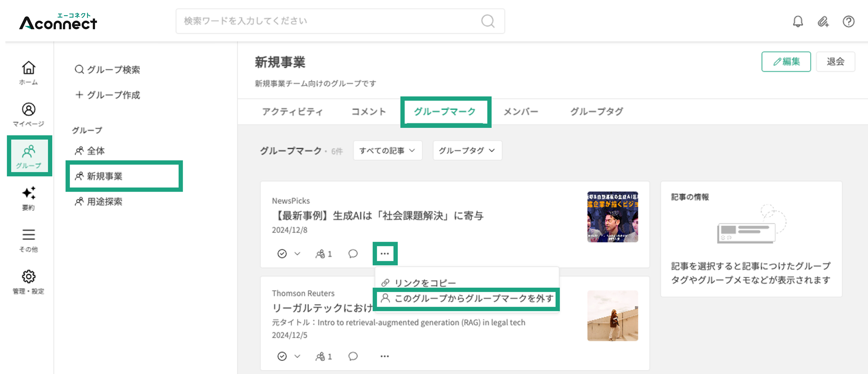
Task: Click the 編集 button
Action: [x=786, y=62]
